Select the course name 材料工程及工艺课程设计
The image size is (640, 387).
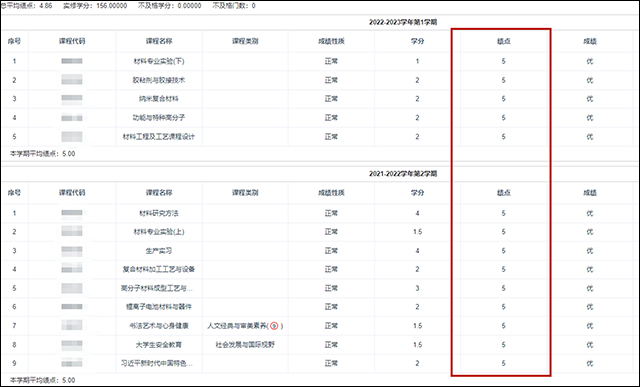tap(159, 137)
